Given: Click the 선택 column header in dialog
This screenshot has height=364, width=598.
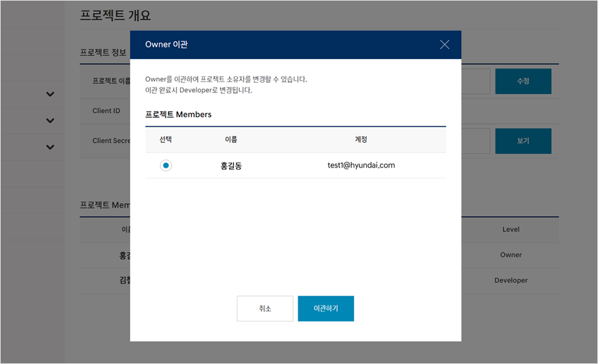Looking at the screenshot, I should pos(166,139).
